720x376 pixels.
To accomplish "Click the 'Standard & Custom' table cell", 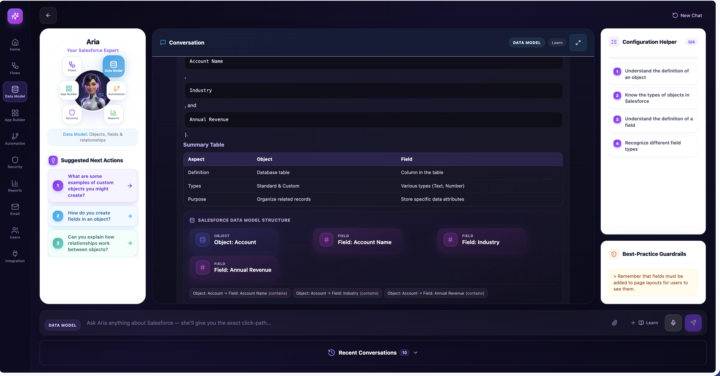I will pyautogui.click(x=278, y=186).
